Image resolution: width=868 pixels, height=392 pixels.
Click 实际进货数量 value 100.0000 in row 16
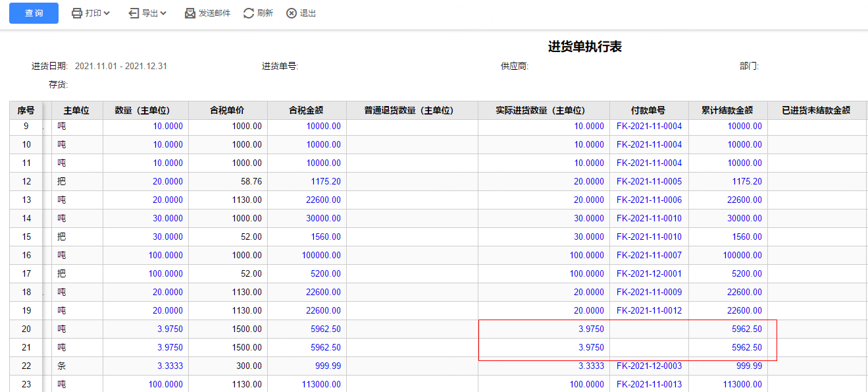coord(587,255)
